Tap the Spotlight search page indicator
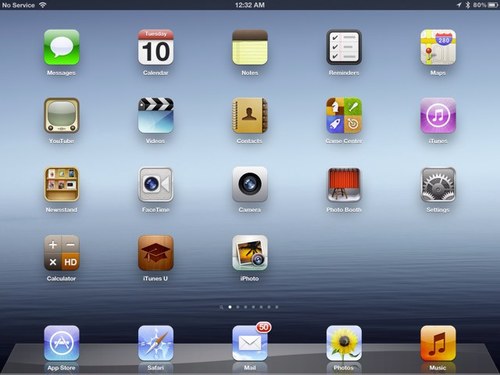Viewport: 500px width, 375px height. pos(222,307)
